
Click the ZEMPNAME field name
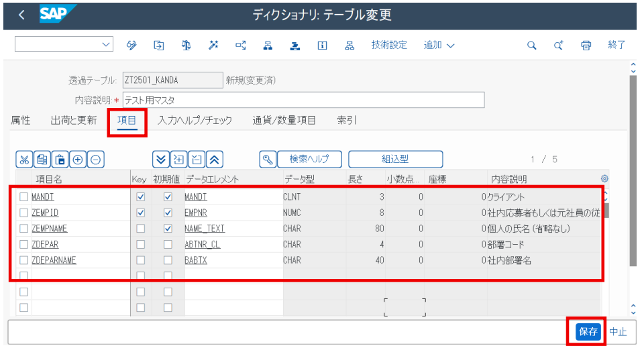(x=49, y=229)
